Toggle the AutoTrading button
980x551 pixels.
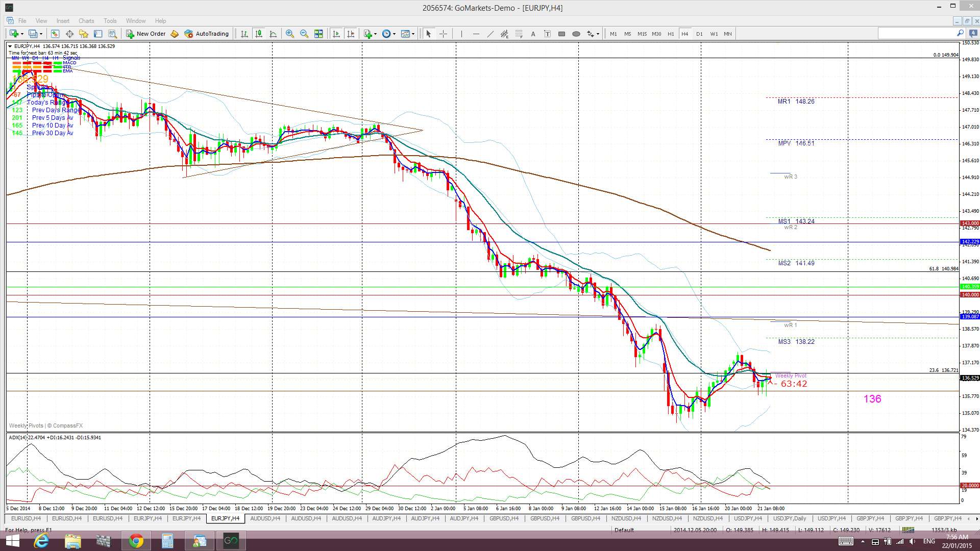click(207, 34)
